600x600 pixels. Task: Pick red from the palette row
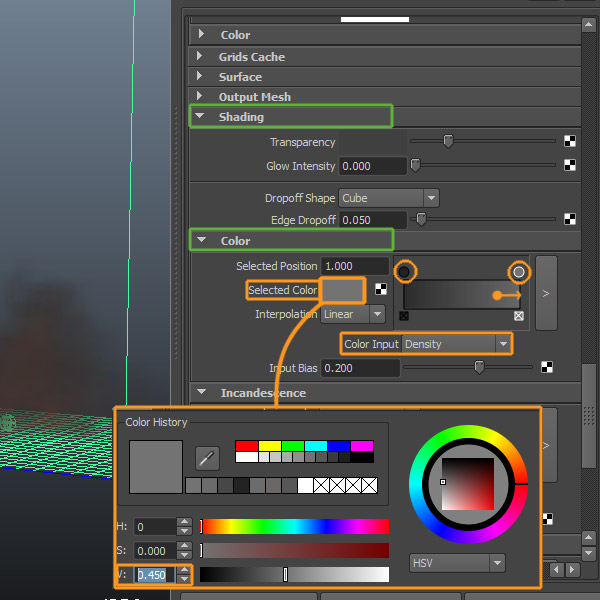[247, 446]
